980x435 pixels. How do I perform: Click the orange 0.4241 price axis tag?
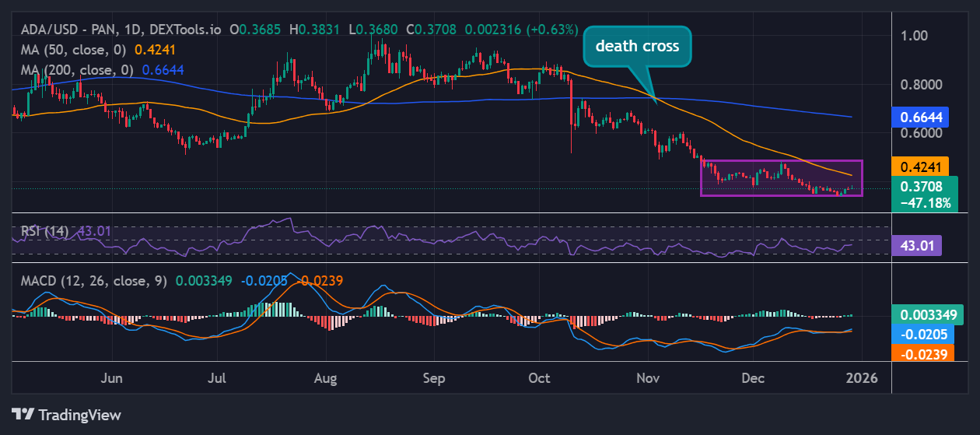pyautogui.click(x=921, y=167)
